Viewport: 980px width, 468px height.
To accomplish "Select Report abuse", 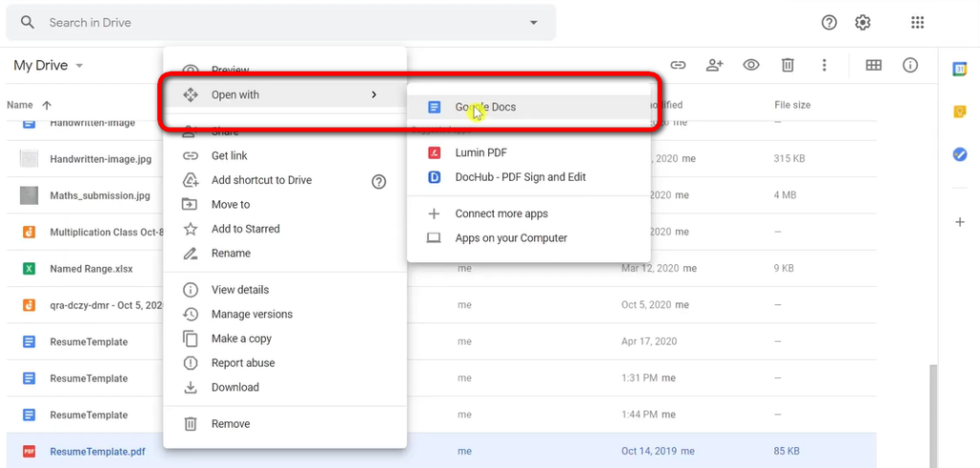I will (x=285, y=363).
